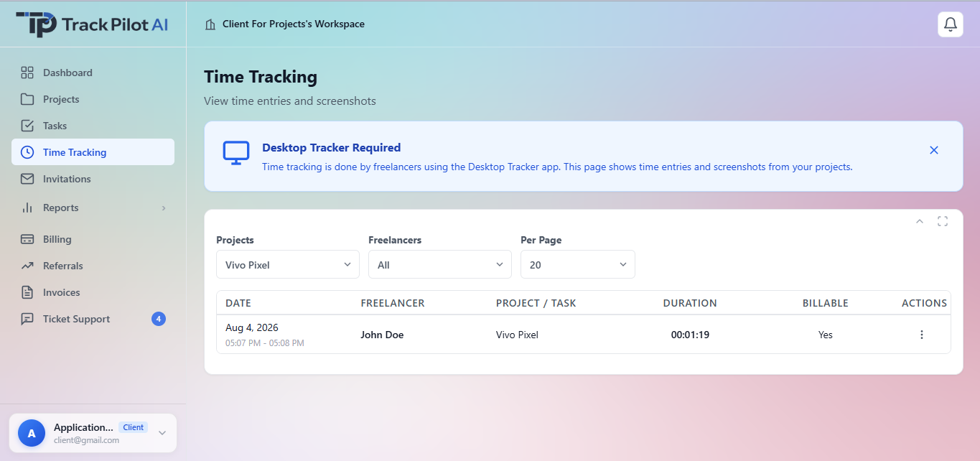This screenshot has width=980, height=461.
Task: Click the FREELANCER column header
Action: 393,303
